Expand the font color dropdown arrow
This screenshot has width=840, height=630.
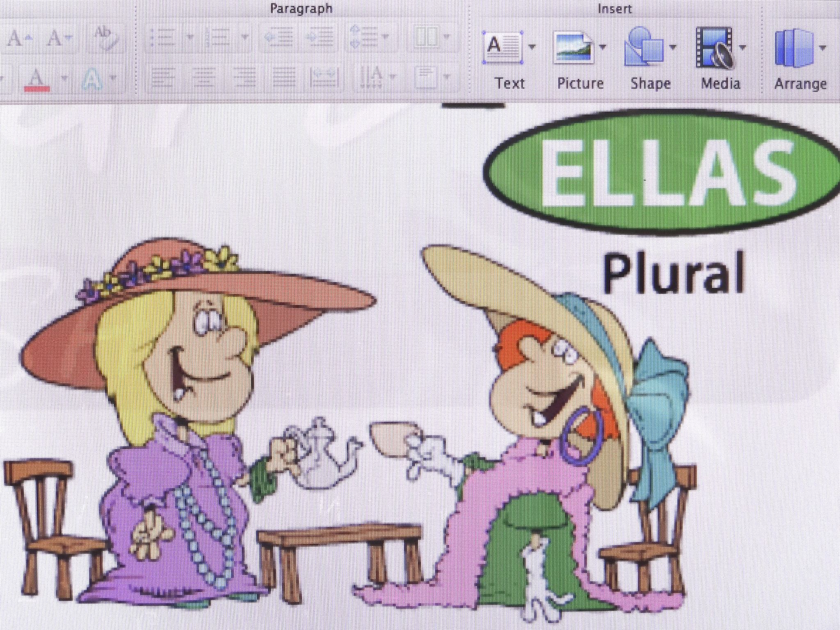point(65,77)
